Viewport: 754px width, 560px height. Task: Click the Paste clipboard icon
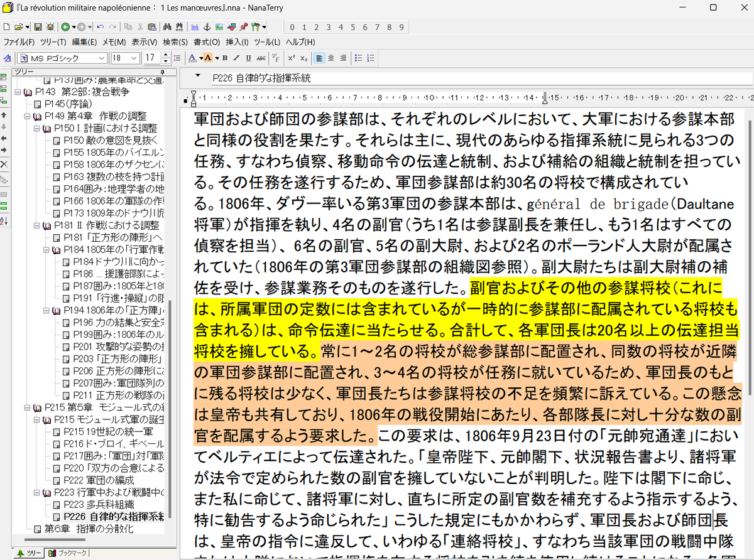153,26
